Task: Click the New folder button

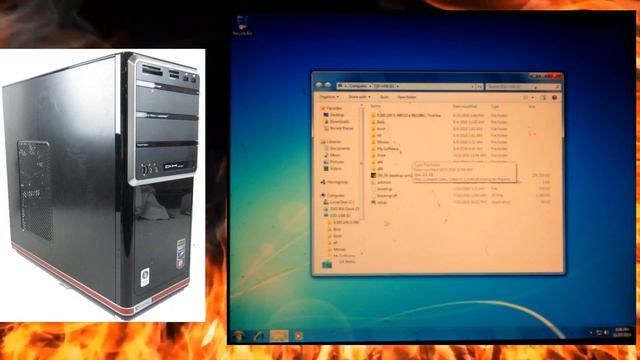Action: (407, 97)
